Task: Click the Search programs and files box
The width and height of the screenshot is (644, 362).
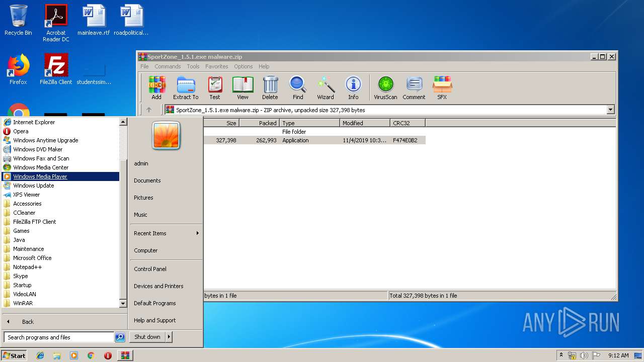Action: click(x=59, y=337)
